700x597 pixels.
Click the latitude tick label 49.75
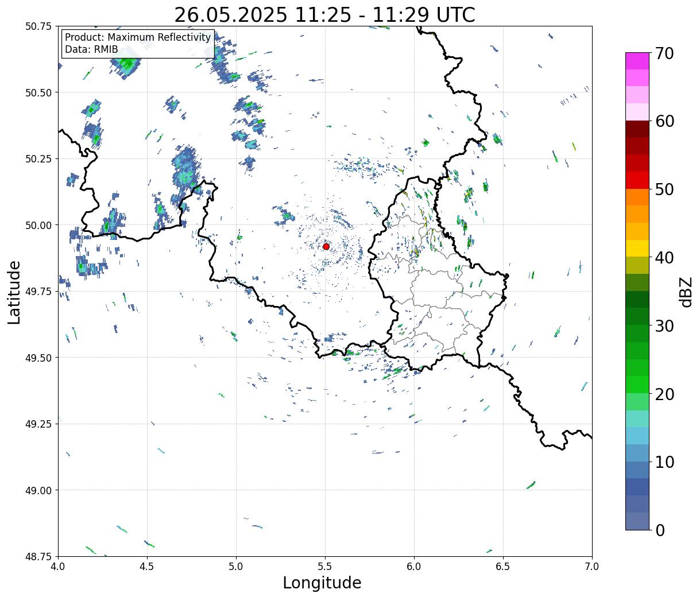pyautogui.click(x=38, y=291)
